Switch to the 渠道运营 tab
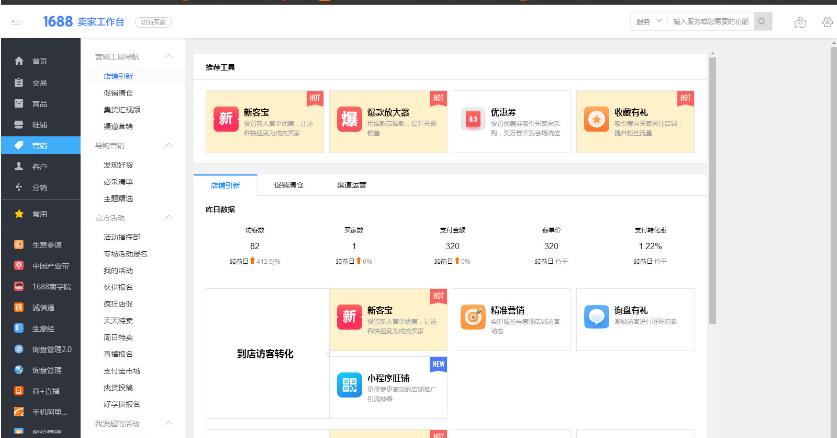837x438 pixels. pos(350,185)
